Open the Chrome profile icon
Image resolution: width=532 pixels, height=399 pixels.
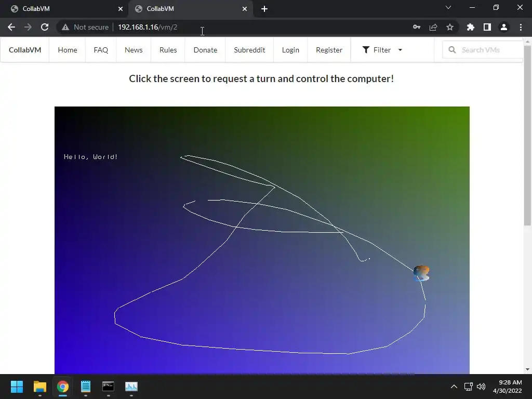(504, 27)
